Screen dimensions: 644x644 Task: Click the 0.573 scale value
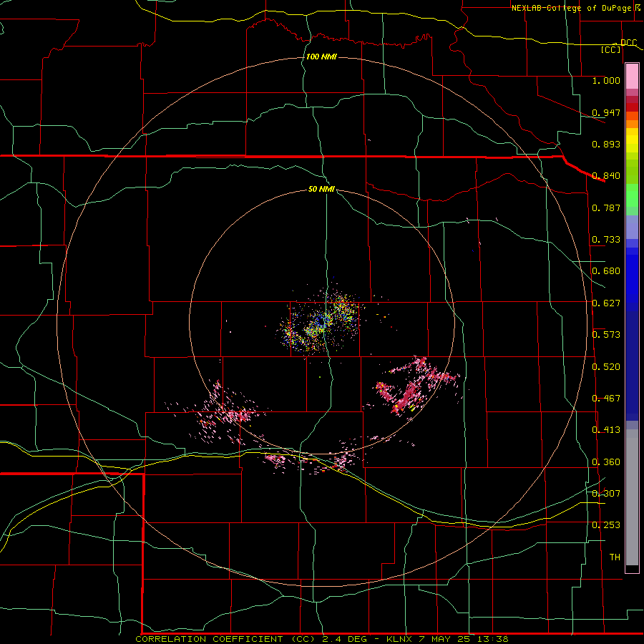[606, 335]
